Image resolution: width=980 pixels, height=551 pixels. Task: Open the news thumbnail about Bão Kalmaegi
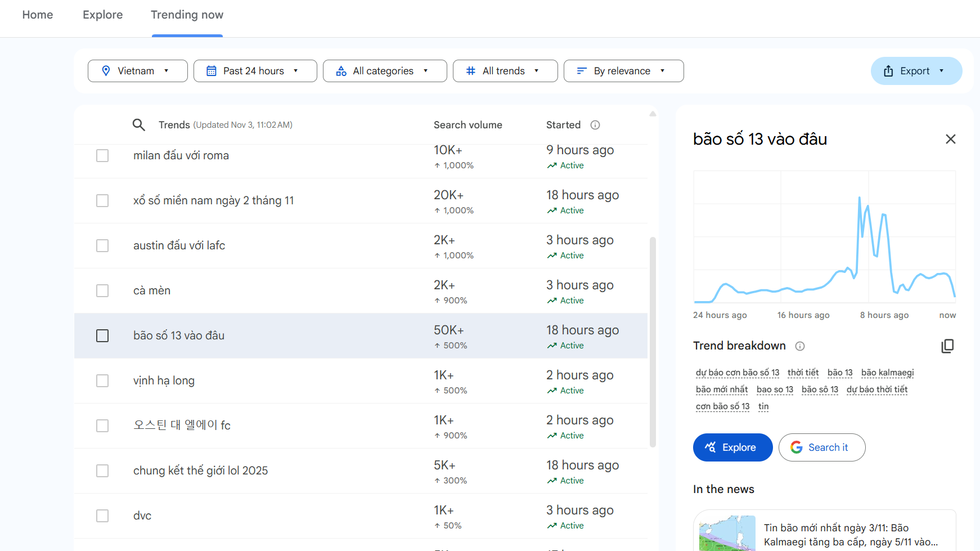727,533
